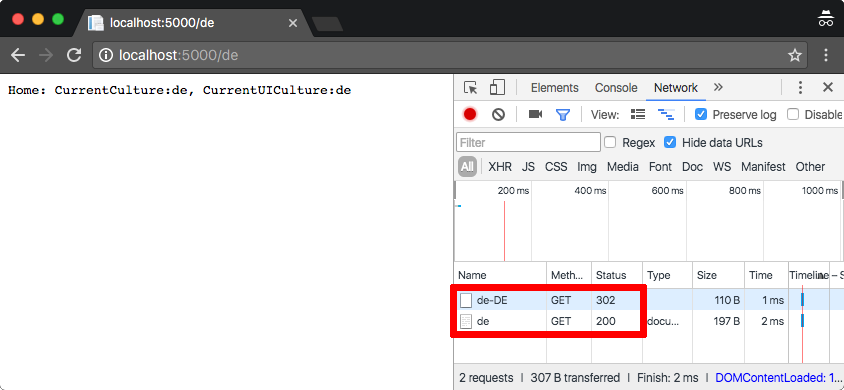
Task: Filter requests by CSS
Action: (x=556, y=167)
